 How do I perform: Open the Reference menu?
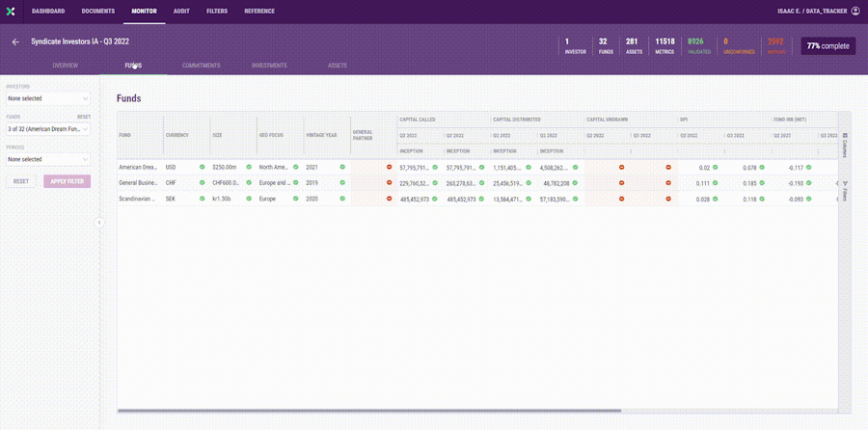259,11
